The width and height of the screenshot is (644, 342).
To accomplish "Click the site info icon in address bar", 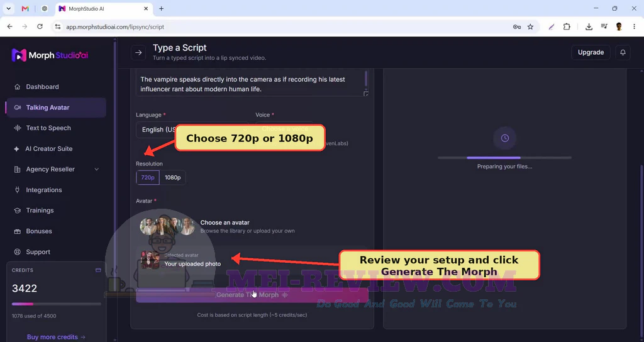I will [58, 26].
